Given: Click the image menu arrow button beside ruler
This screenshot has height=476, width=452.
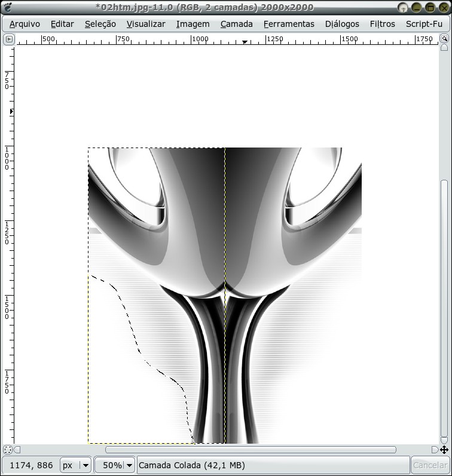Looking at the screenshot, I should 9,39.
